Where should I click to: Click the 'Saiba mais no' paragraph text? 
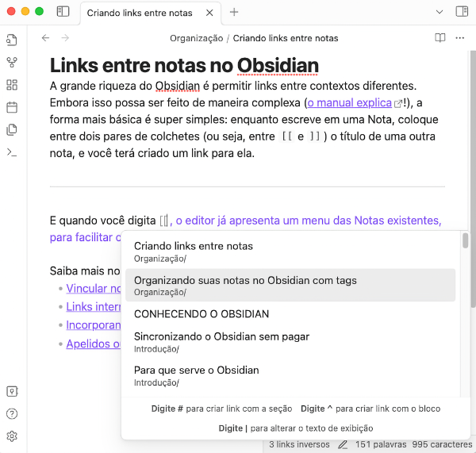[85, 271]
